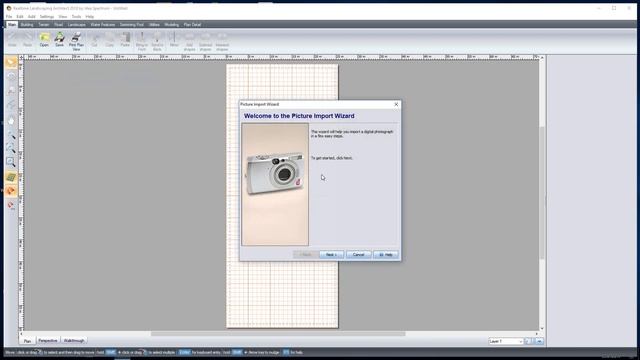
Task: Switch to the Perspective view tab
Action: (x=48, y=340)
